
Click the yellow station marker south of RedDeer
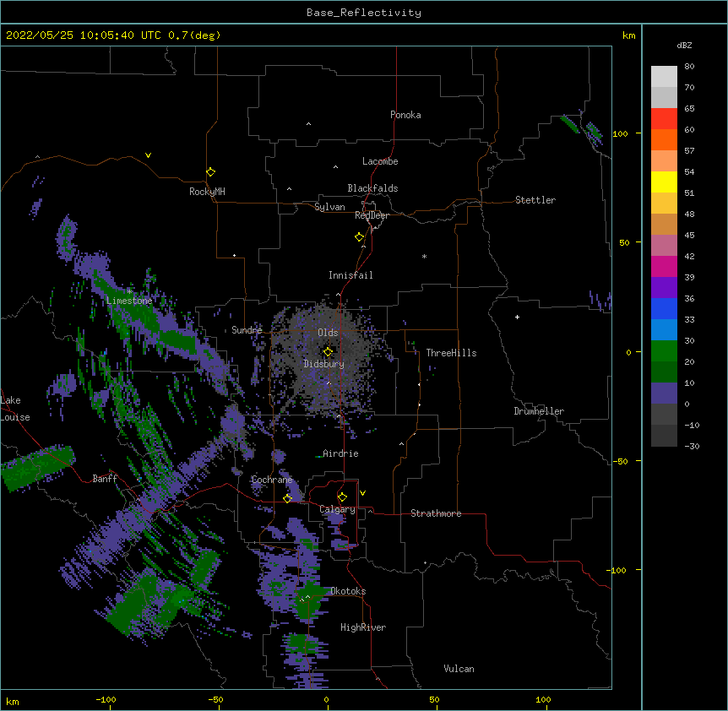point(360,237)
